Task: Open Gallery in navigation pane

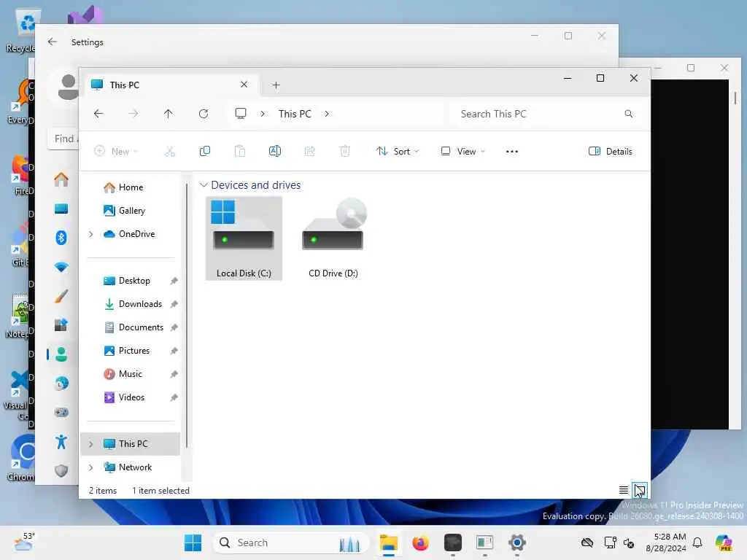Action: click(132, 211)
